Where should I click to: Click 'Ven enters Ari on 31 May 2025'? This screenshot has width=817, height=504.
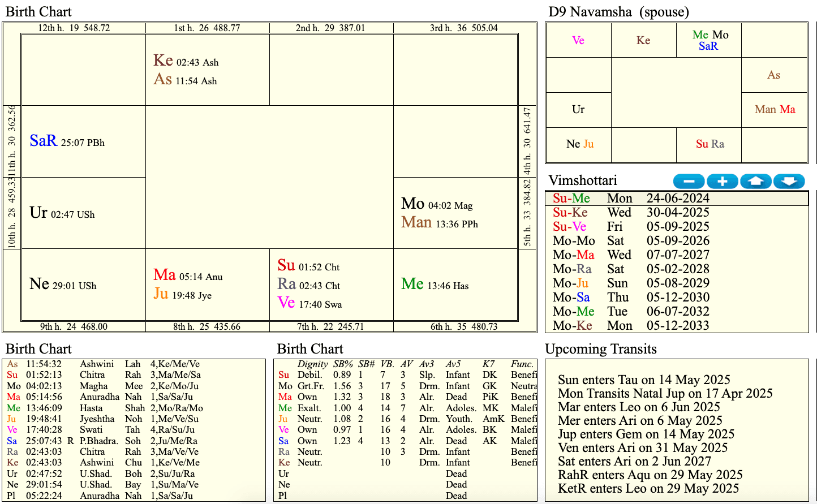click(643, 447)
